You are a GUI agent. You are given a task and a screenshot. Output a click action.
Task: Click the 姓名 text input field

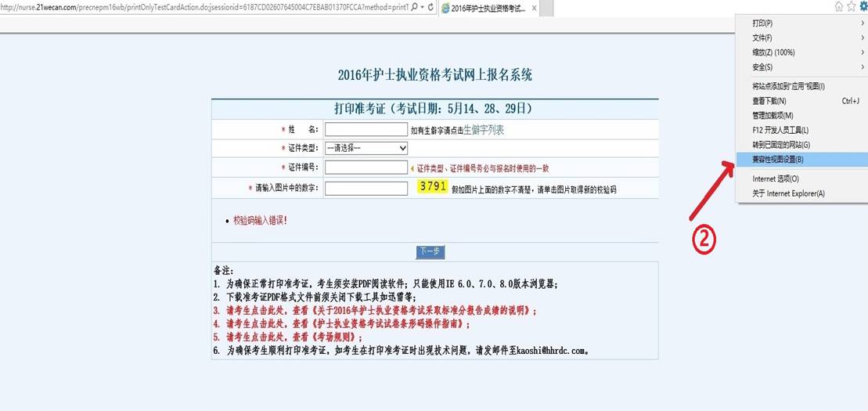366,129
